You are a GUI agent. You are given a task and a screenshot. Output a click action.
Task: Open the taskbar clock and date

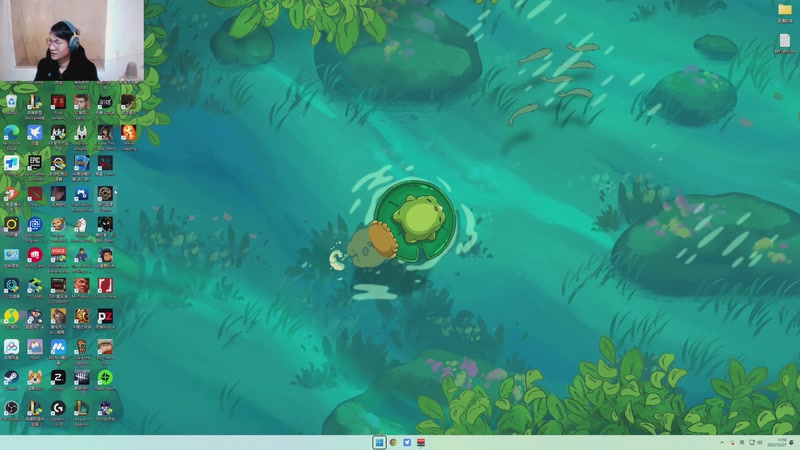778,442
